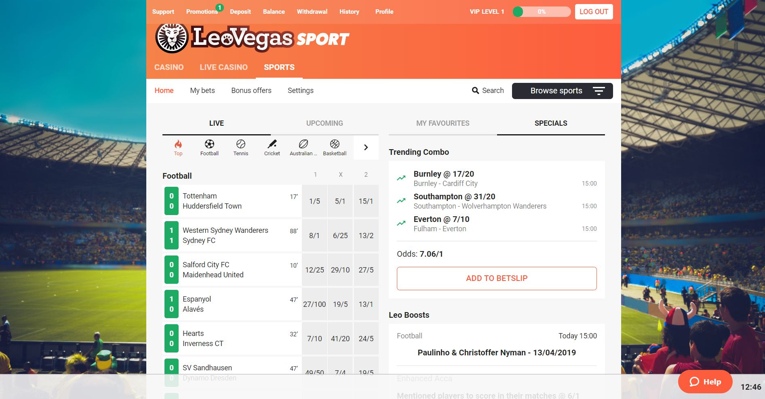
Task: Select the Australian rules football icon
Action: [x=303, y=147]
